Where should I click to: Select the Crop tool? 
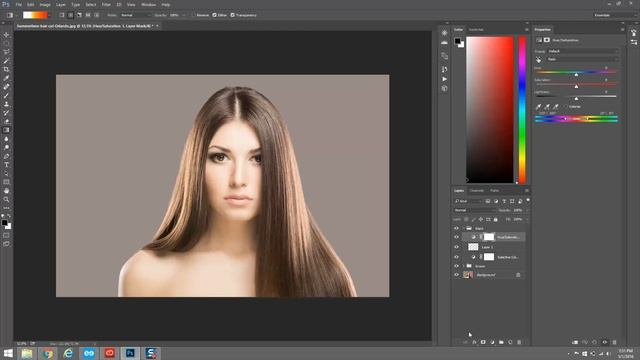[6, 69]
